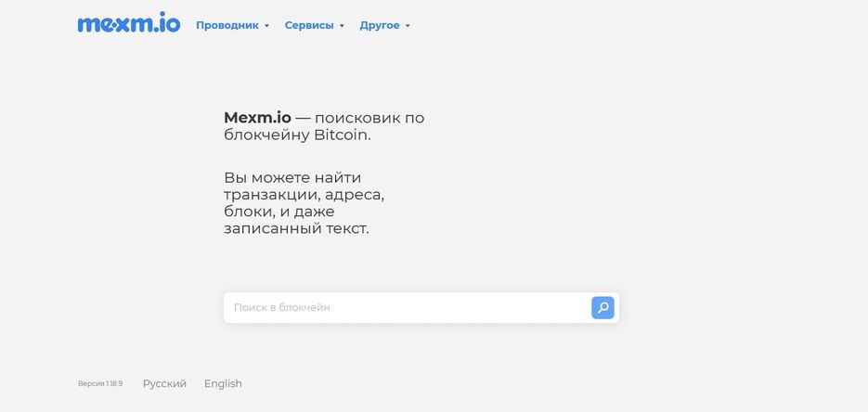Click the bold Mexm.io heading text
Image resolution: width=868 pixels, height=412 pixels.
[257, 118]
